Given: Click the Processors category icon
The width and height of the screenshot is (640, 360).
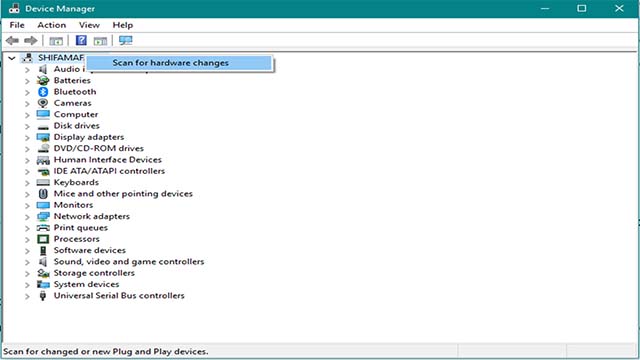Looking at the screenshot, I should point(43,239).
